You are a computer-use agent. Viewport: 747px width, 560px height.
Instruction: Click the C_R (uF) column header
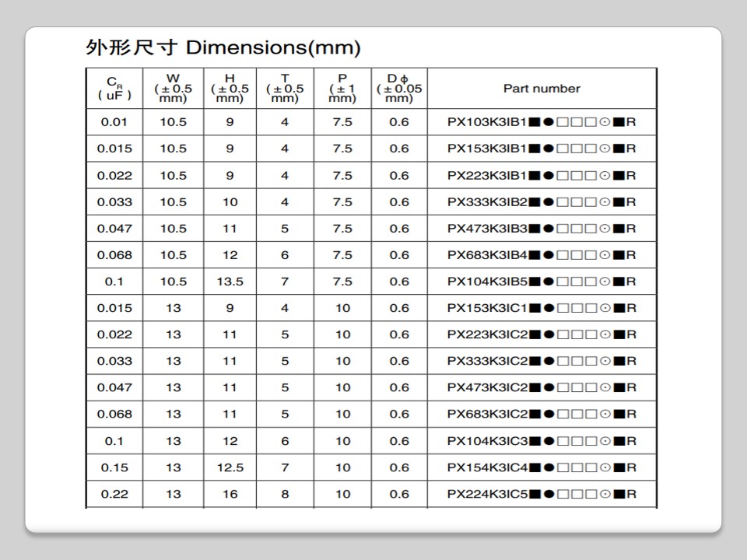(x=114, y=89)
